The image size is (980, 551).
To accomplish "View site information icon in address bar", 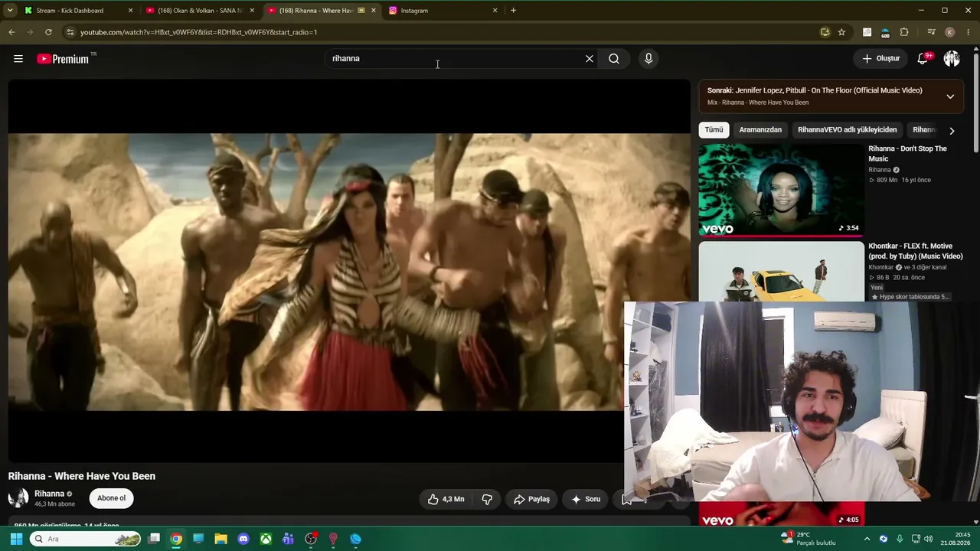I will click(70, 32).
